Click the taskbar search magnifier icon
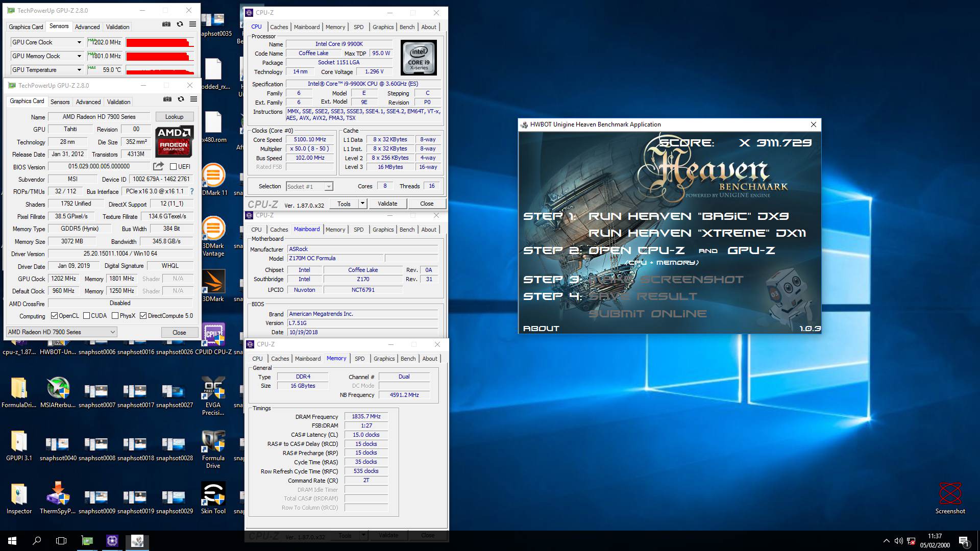This screenshot has height=551, width=980. [37, 541]
